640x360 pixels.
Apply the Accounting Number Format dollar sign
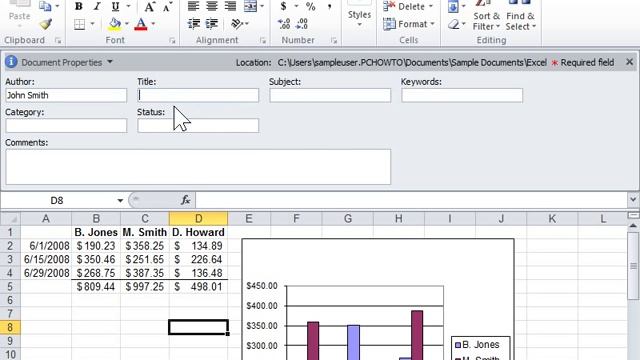(284, 6)
